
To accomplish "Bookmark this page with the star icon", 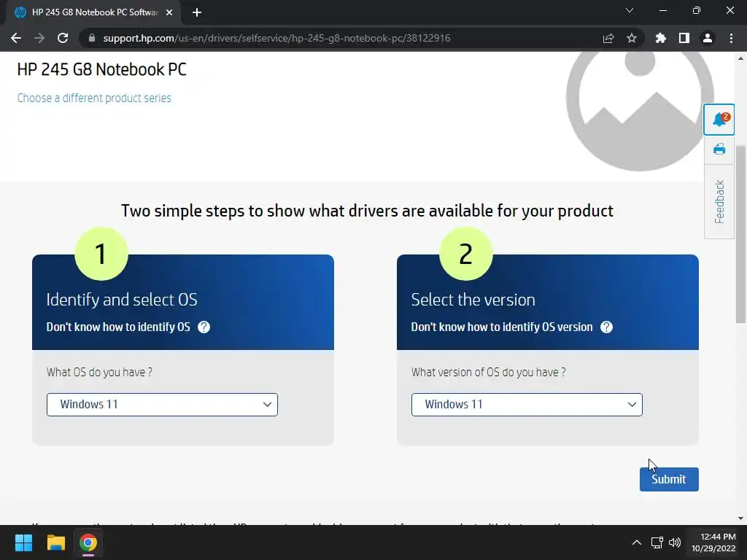I will click(x=632, y=38).
